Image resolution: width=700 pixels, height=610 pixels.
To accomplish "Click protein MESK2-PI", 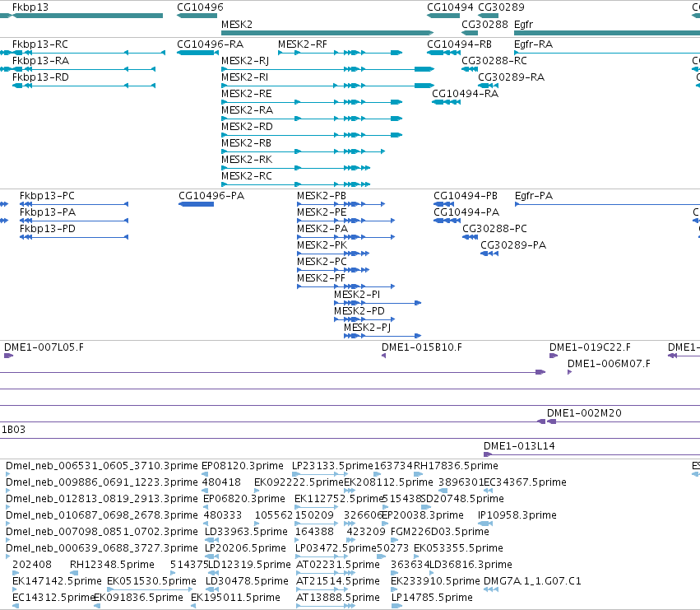I will pos(357,295).
